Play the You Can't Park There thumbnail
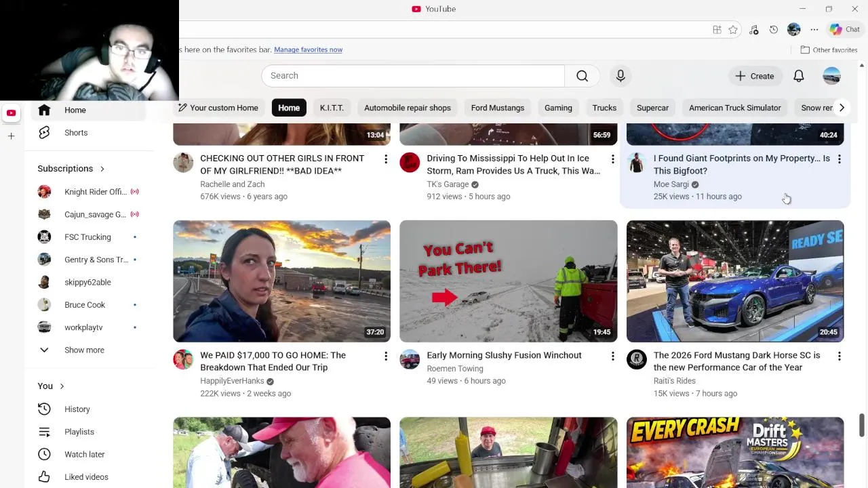Image resolution: width=868 pixels, height=488 pixels. [509, 281]
